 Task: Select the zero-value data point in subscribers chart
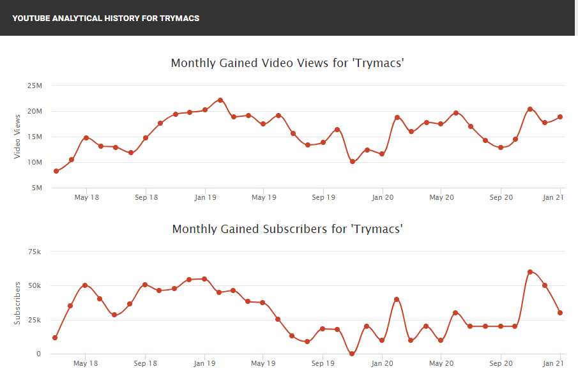coord(352,354)
